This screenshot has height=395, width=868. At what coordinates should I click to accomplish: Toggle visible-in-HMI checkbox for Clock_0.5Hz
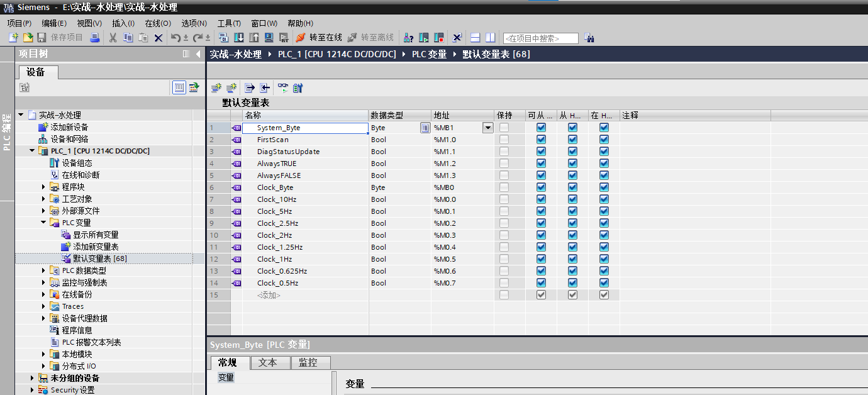point(604,283)
